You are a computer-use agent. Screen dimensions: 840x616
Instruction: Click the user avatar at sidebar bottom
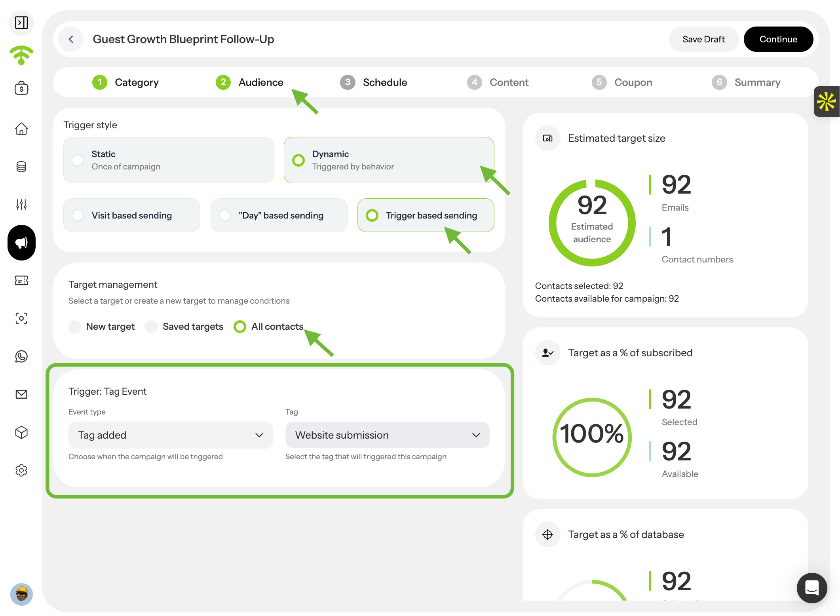click(21, 594)
